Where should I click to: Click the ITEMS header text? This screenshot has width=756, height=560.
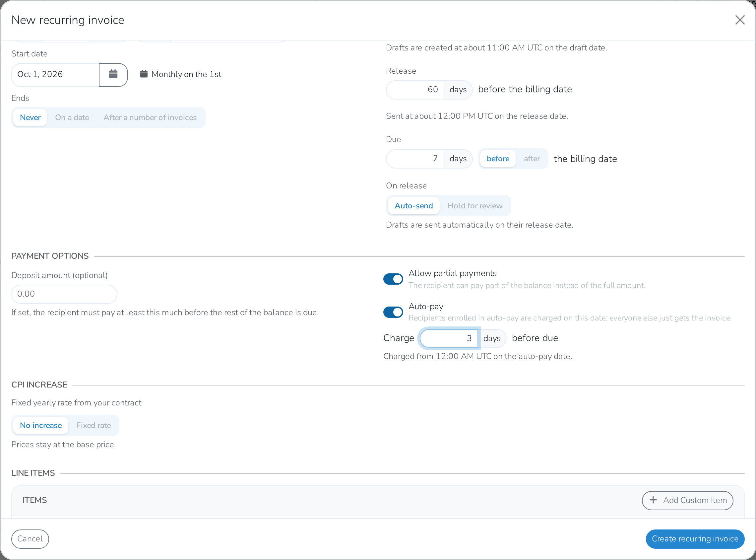[35, 500]
